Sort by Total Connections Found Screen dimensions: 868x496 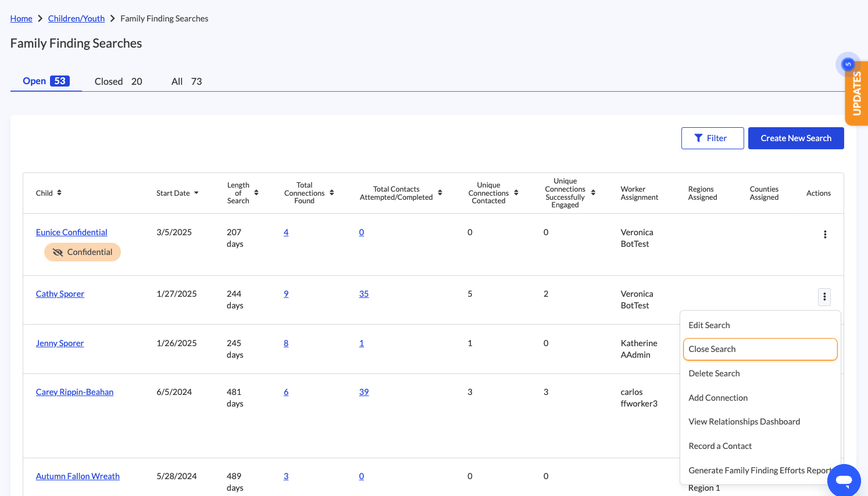331,193
